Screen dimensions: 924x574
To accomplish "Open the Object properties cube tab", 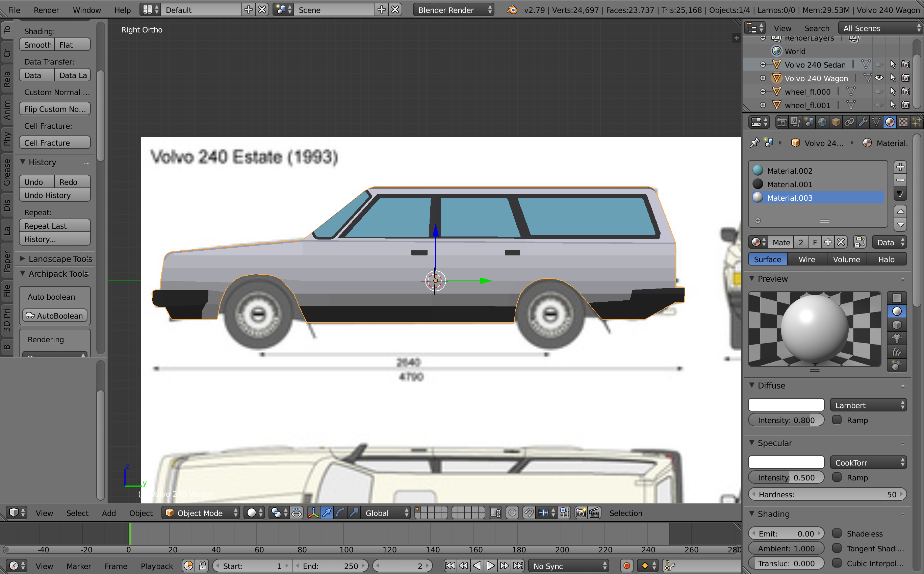I will tap(836, 122).
